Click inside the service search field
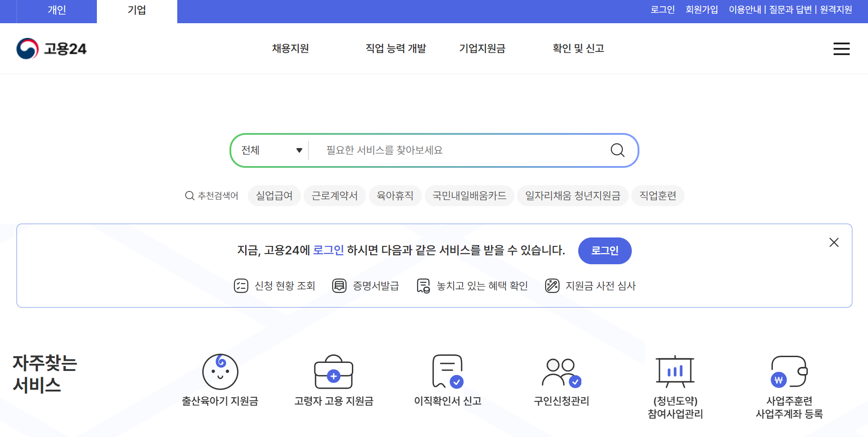868x437 pixels. click(447, 150)
